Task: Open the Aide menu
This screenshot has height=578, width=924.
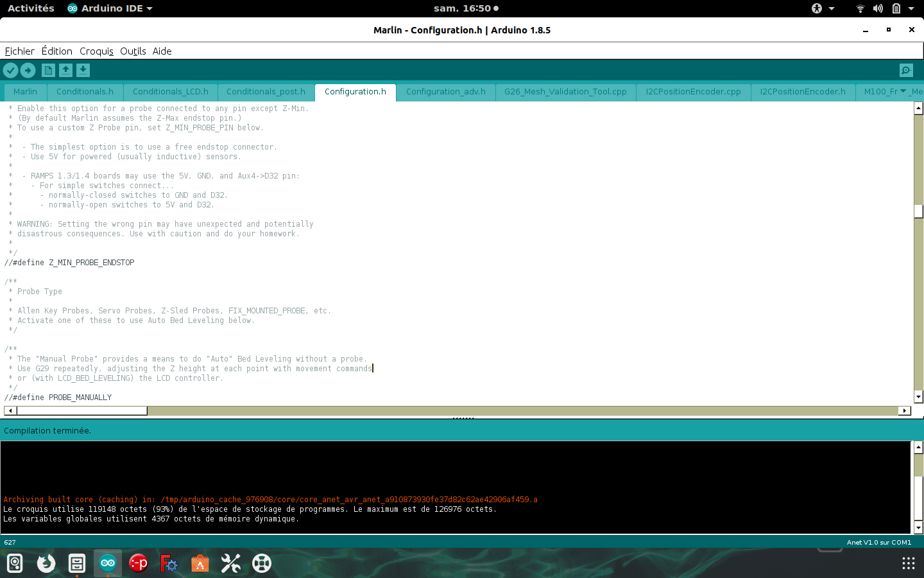Action: tap(162, 51)
